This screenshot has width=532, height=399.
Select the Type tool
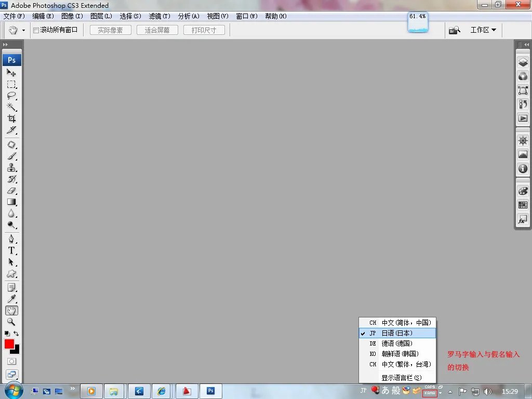pos(11,250)
